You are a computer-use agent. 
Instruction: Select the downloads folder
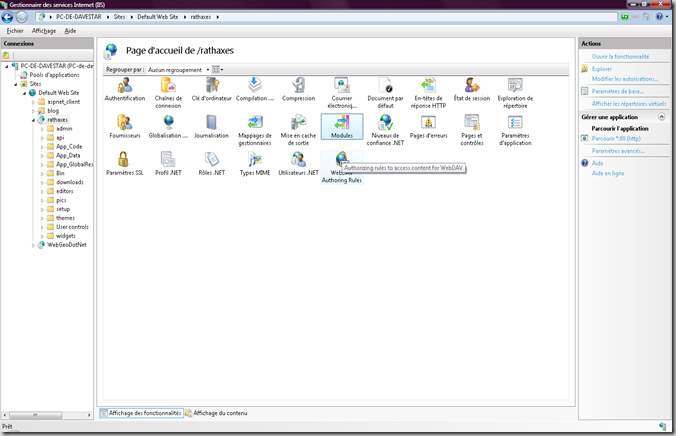point(70,182)
